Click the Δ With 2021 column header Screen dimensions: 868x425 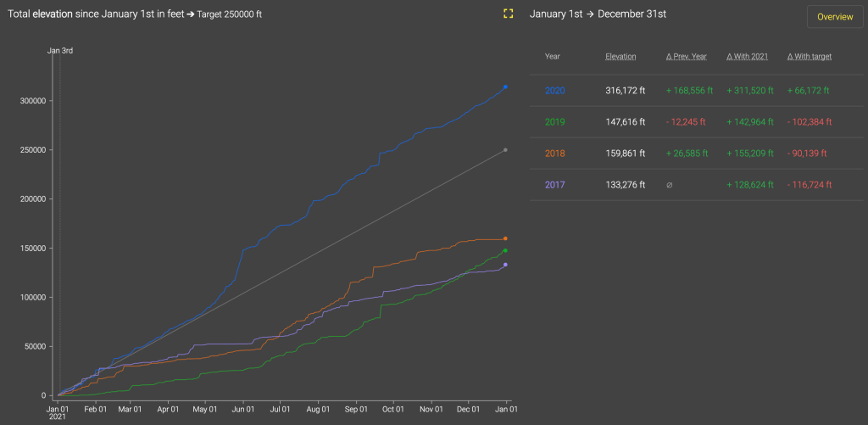(x=748, y=57)
